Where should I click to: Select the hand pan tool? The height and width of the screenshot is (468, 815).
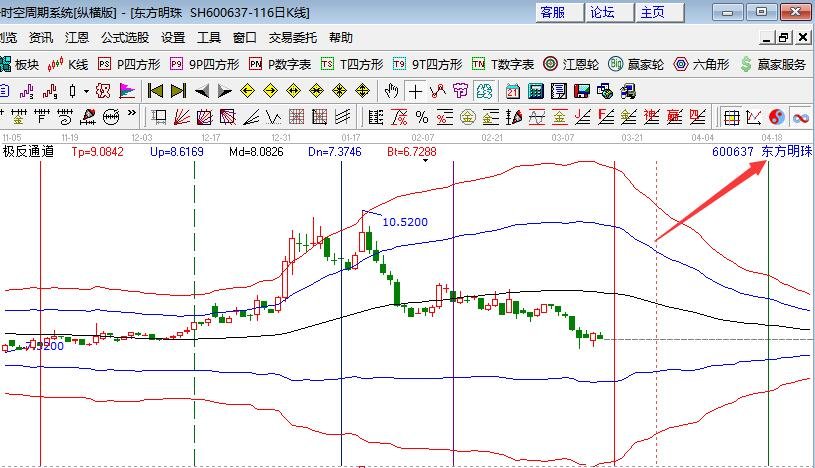pyautogui.click(x=391, y=92)
